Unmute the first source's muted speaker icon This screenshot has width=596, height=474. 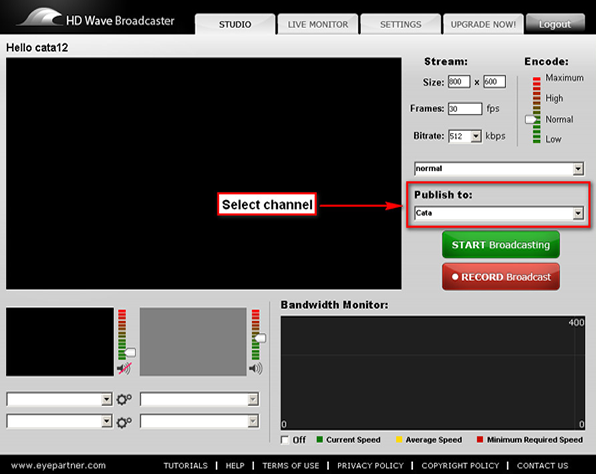(x=124, y=368)
